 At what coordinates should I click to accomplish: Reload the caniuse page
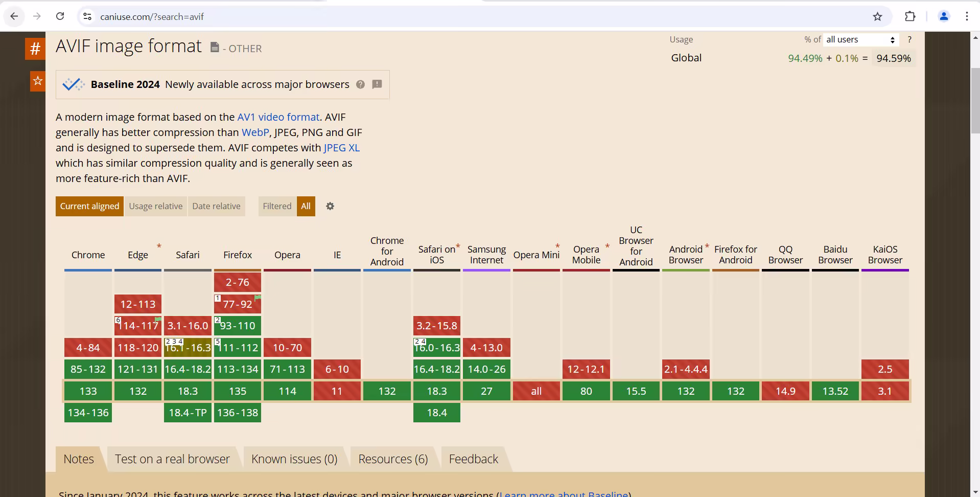coord(60,16)
